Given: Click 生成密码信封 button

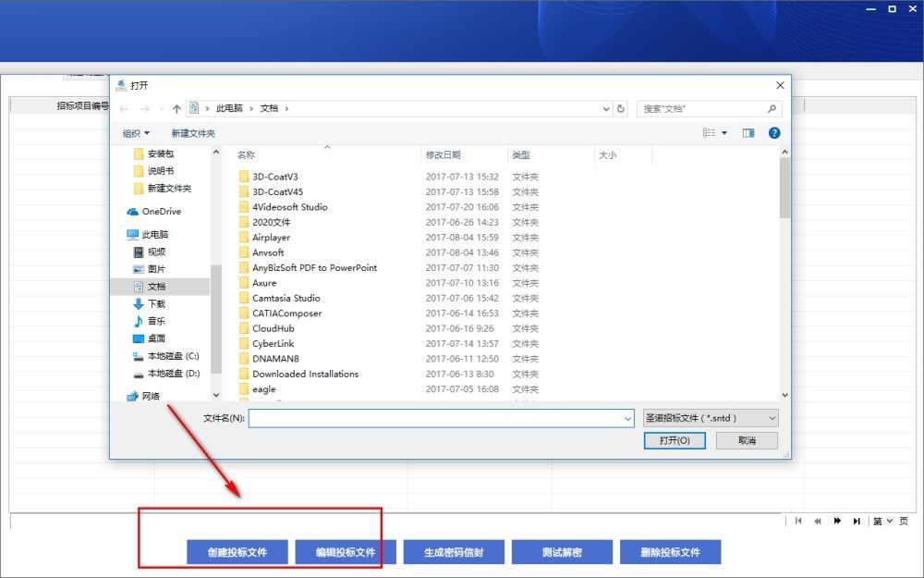Looking at the screenshot, I should (454, 552).
